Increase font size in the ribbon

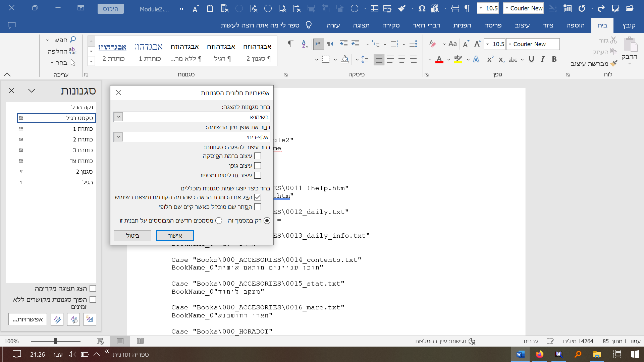click(477, 44)
